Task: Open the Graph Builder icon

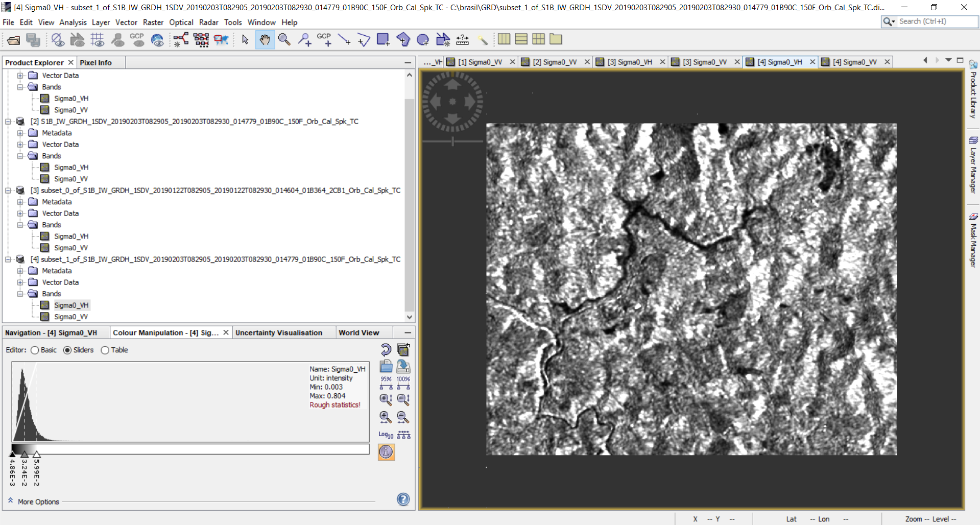Action: click(181, 40)
